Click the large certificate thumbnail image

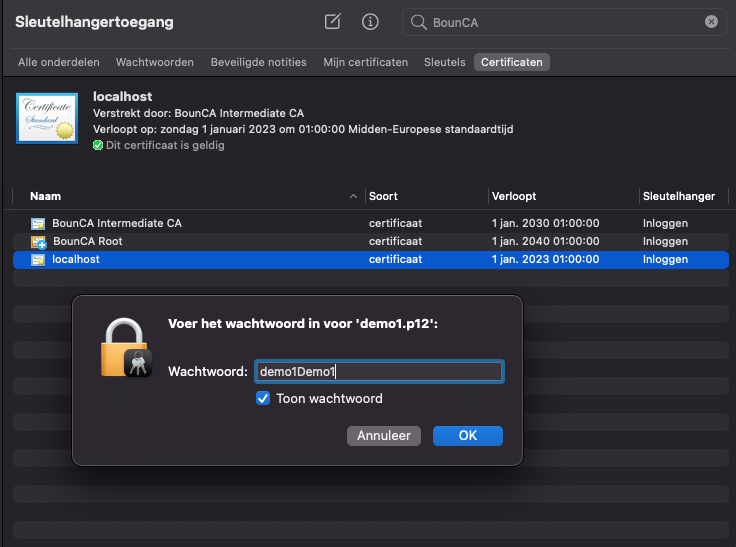coord(47,118)
